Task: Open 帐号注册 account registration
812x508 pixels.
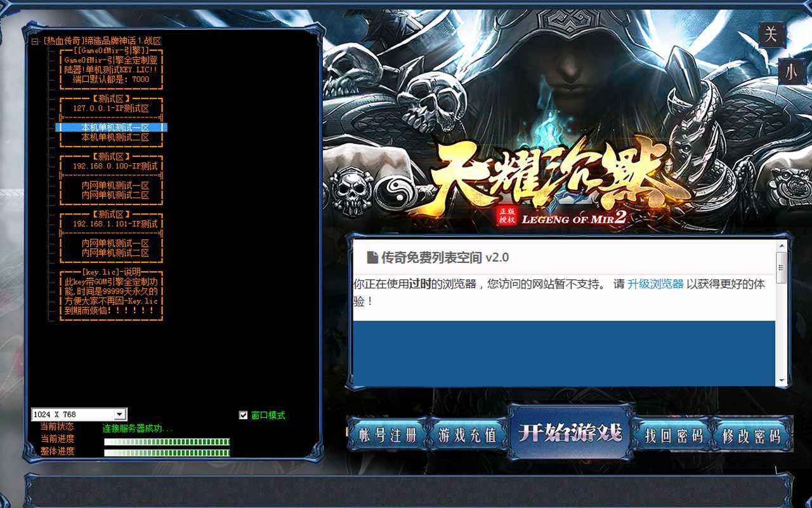Action: (x=388, y=436)
